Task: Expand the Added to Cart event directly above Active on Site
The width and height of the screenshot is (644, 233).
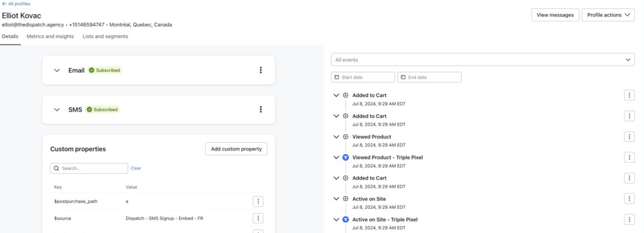Action: (336, 178)
